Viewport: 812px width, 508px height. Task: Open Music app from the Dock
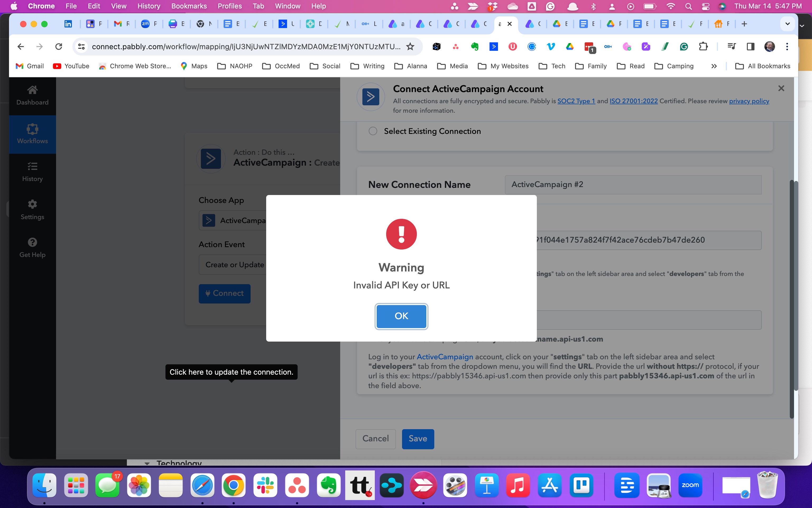[518, 486]
